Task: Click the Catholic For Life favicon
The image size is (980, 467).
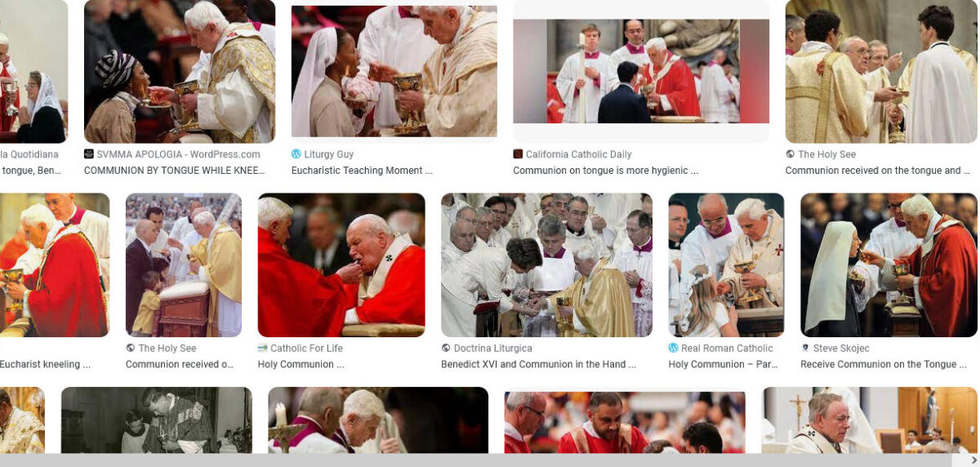Action: (x=263, y=348)
